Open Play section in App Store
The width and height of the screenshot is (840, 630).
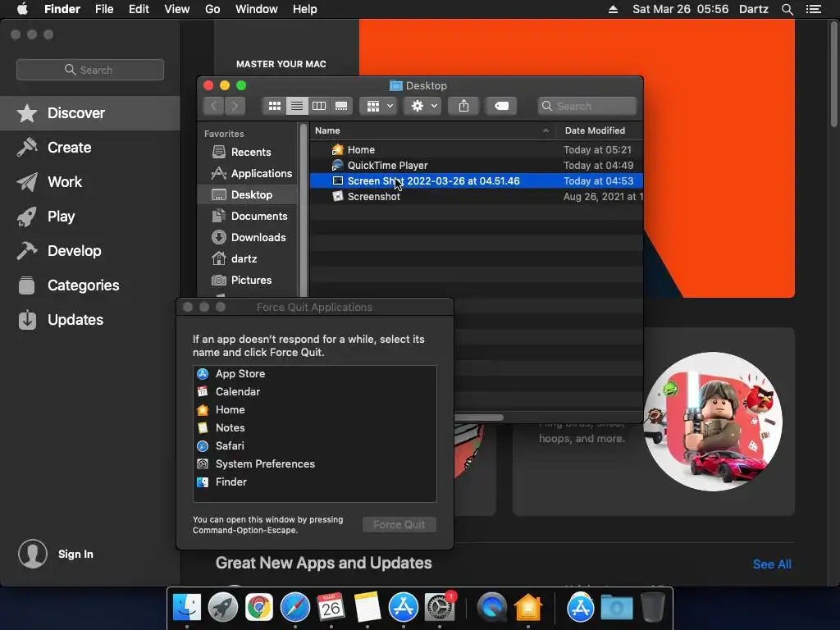tap(90, 217)
